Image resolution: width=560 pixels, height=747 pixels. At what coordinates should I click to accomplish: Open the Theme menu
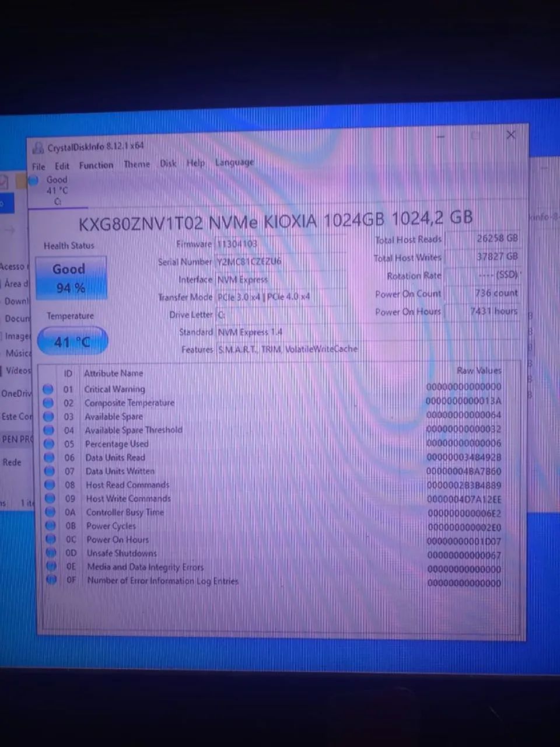(137, 164)
